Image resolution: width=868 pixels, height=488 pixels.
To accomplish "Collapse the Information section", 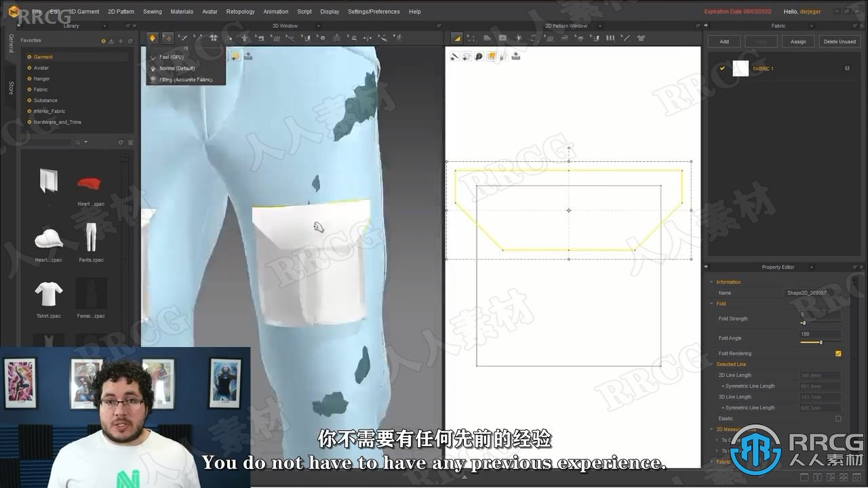I will [x=711, y=282].
